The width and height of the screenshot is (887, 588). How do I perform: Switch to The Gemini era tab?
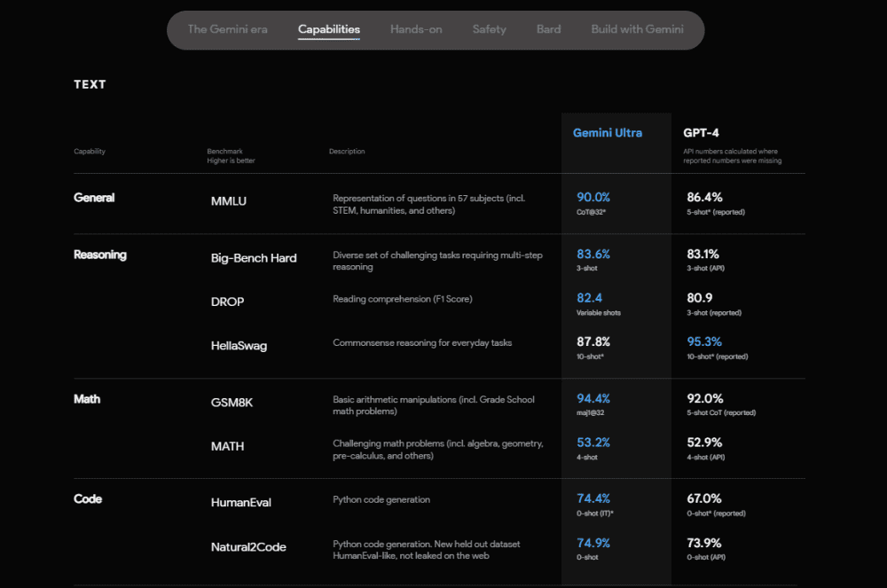[x=227, y=29]
